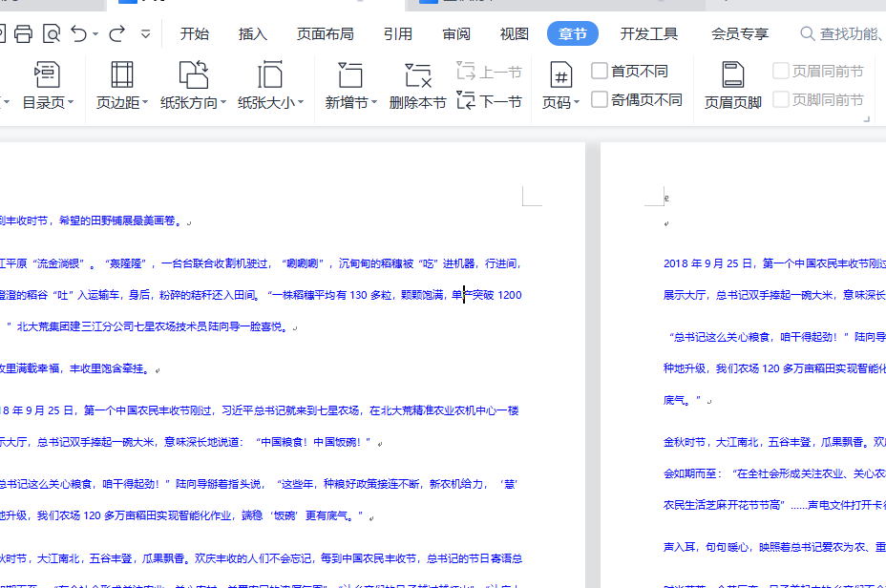Expand the 纸张大小 dropdown
The width and height of the screenshot is (886, 588).
(x=301, y=102)
